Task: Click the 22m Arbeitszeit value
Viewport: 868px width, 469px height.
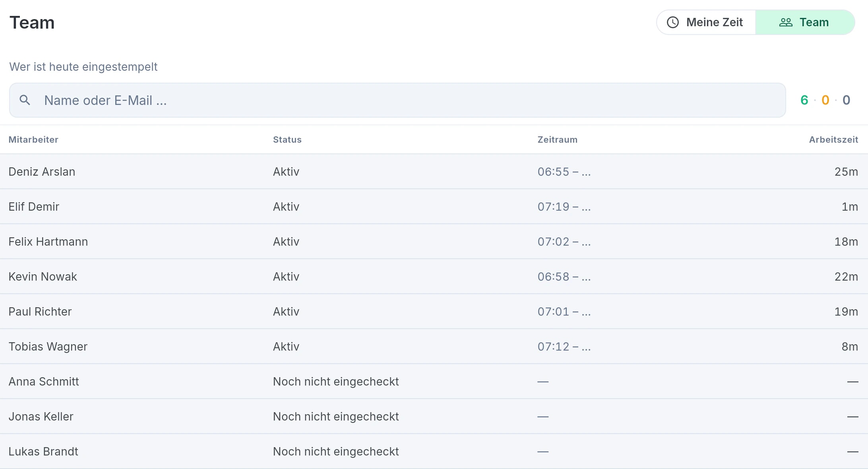Action: point(846,277)
